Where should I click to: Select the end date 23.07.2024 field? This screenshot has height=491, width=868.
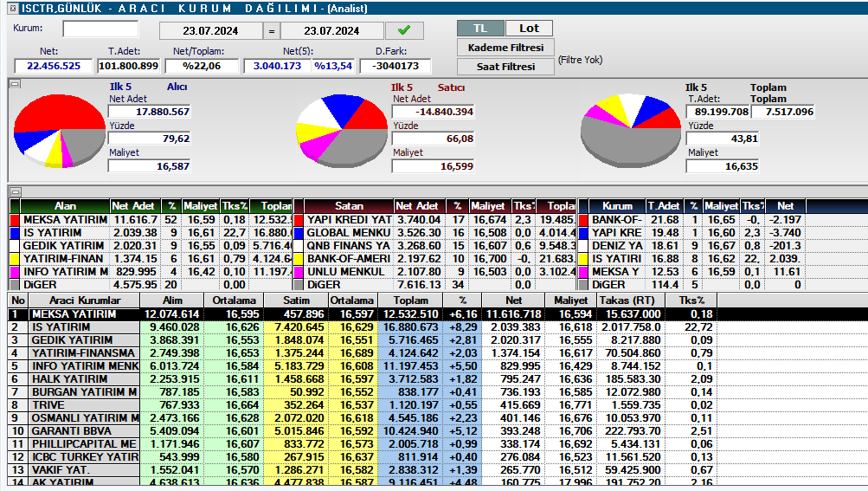pyautogui.click(x=331, y=31)
